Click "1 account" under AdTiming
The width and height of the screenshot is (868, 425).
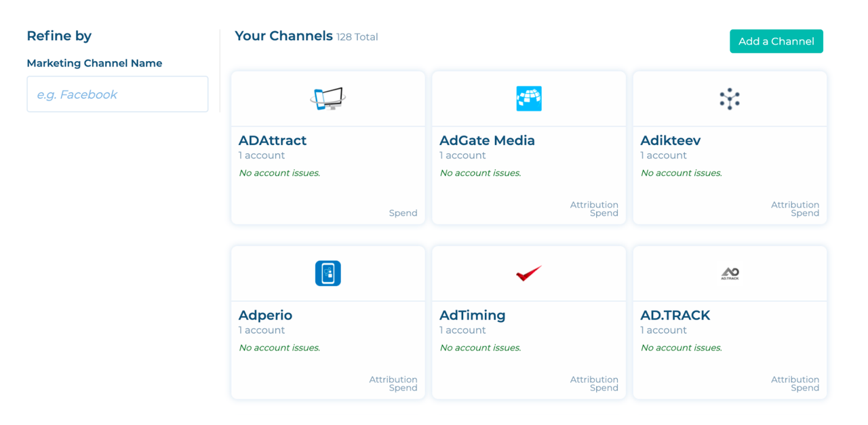tap(462, 330)
